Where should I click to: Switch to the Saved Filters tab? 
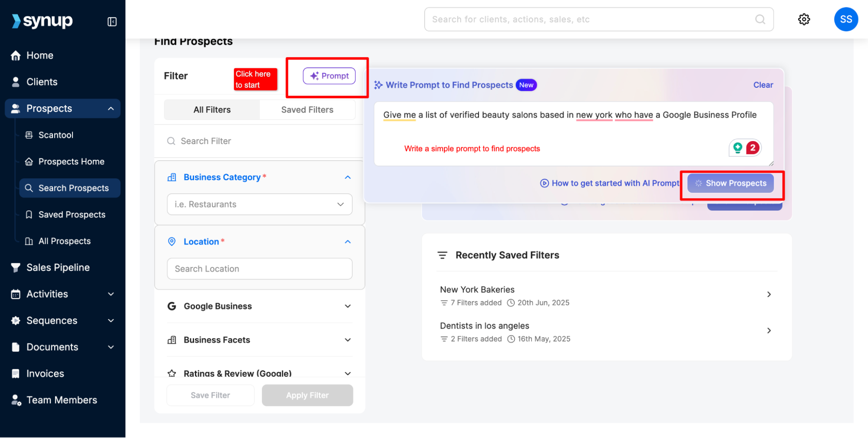point(307,110)
